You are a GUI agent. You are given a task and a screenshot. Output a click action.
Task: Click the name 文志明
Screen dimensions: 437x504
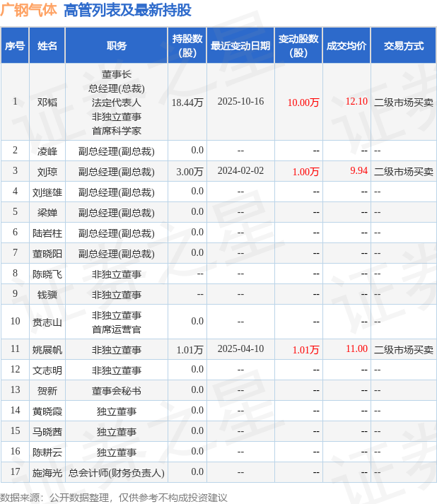tap(47, 370)
